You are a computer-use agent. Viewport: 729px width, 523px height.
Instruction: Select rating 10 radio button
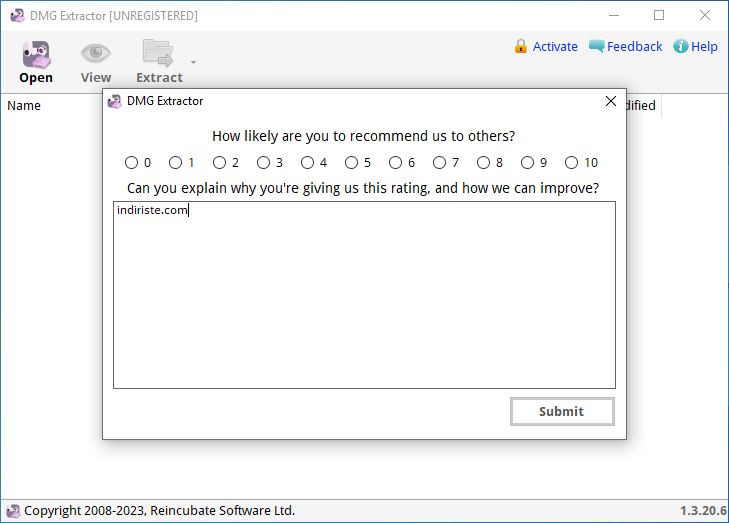[x=571, y=162]
